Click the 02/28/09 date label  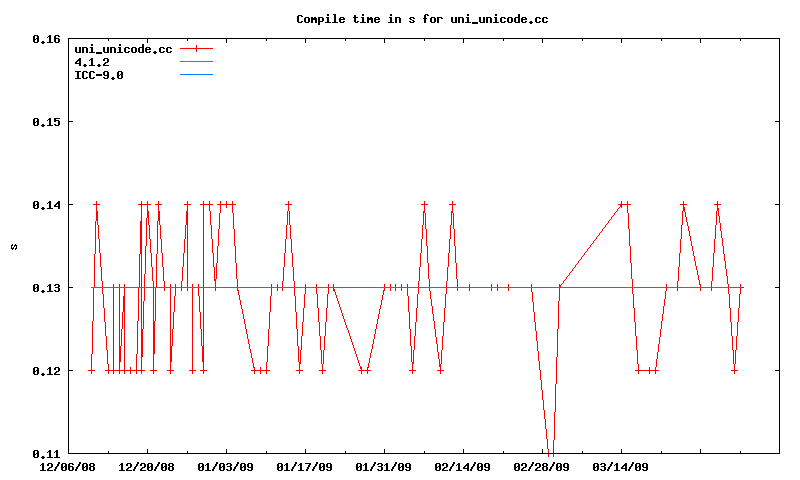[541, 466]
